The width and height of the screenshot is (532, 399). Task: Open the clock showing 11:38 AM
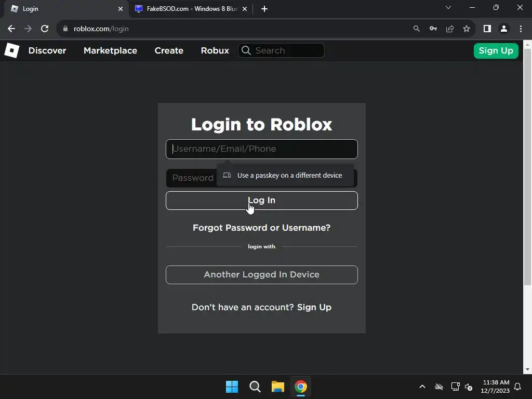[495, 387]
